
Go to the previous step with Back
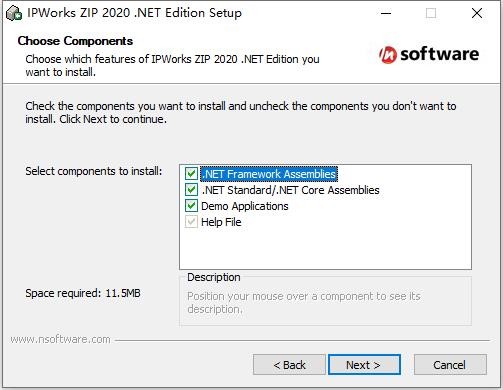coord(289,365)
